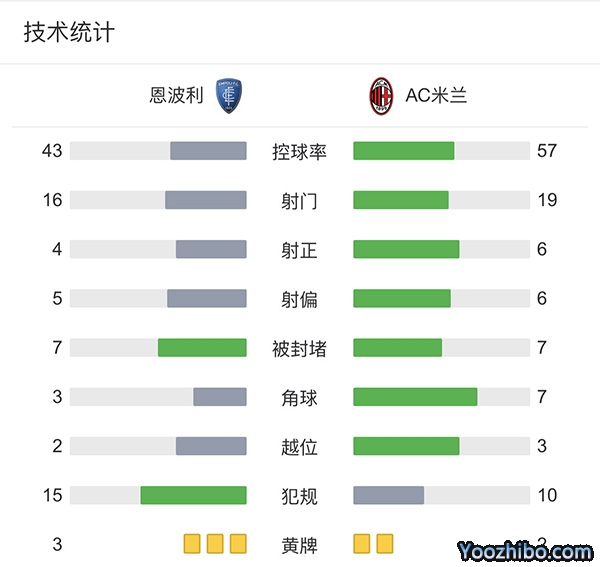
Task: Click the AC Milan team crest icon
Action: coord(381,96)
